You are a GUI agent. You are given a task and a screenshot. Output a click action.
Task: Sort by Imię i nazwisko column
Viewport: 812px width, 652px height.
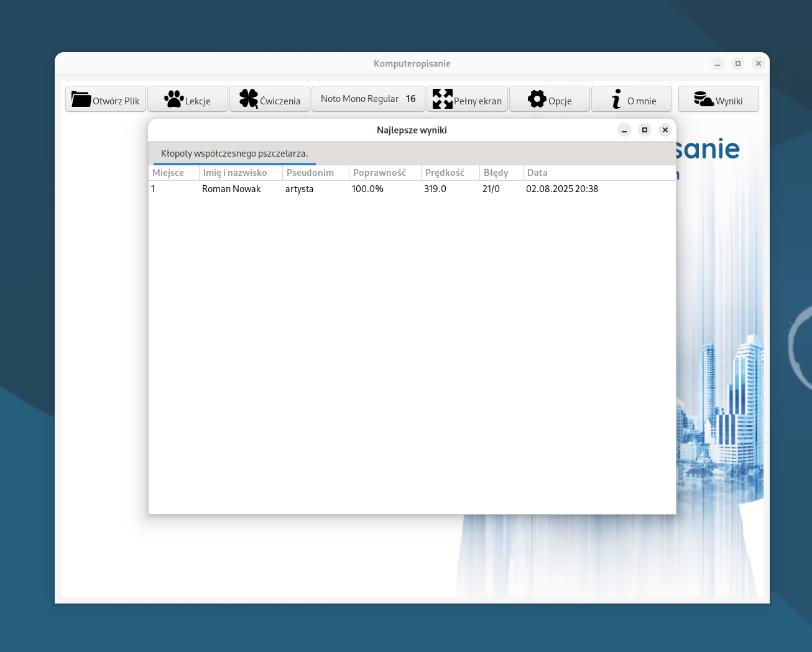click(241, 173)
